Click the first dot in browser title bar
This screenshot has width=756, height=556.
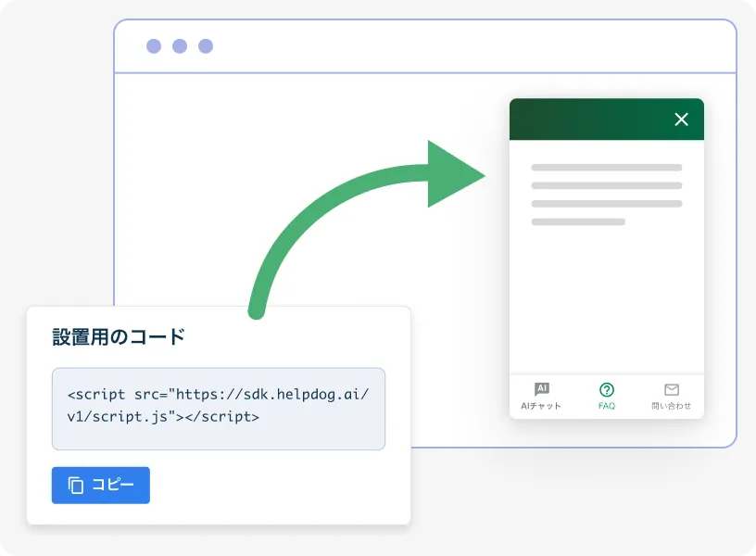click(x=154, y=46)
